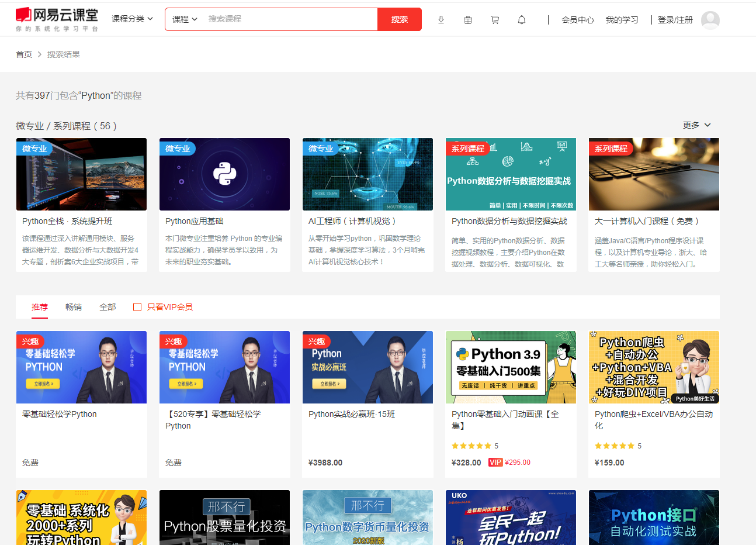Open the notification bell icon
Image resolution: width=756 pixels, height=545 pixels.
pos(522,20)
